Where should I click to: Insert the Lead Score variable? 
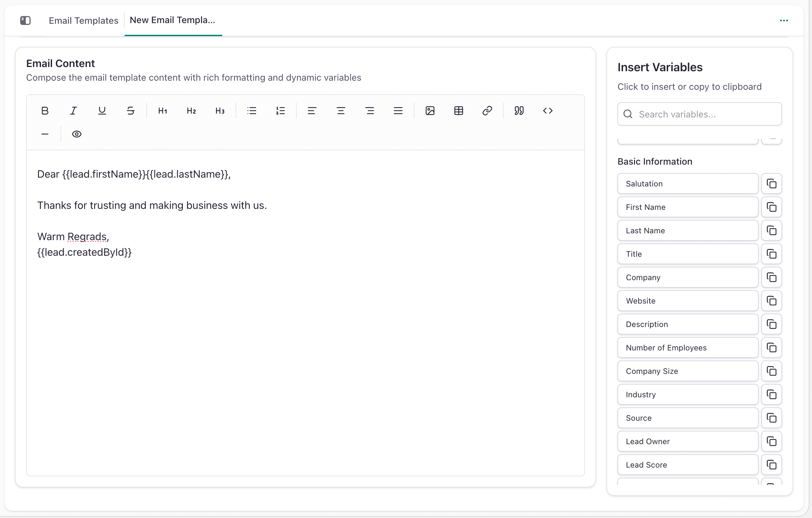(x=688, y=465)
